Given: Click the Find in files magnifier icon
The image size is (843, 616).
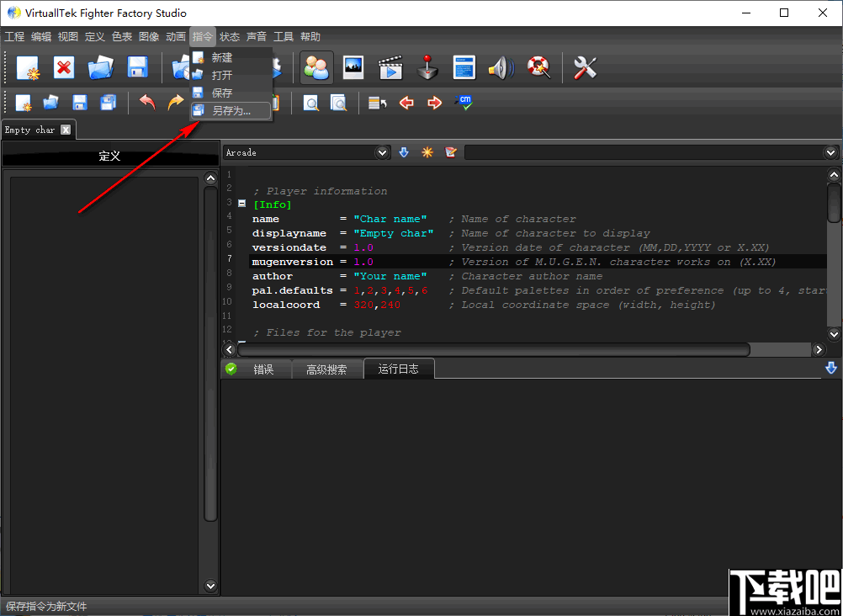Looking at the screenshot, I should [339, 103].
